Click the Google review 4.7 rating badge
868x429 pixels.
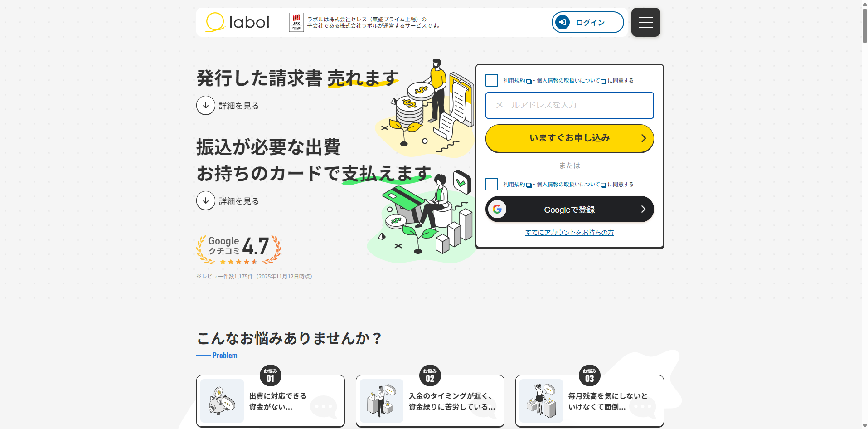coord(238,249)
